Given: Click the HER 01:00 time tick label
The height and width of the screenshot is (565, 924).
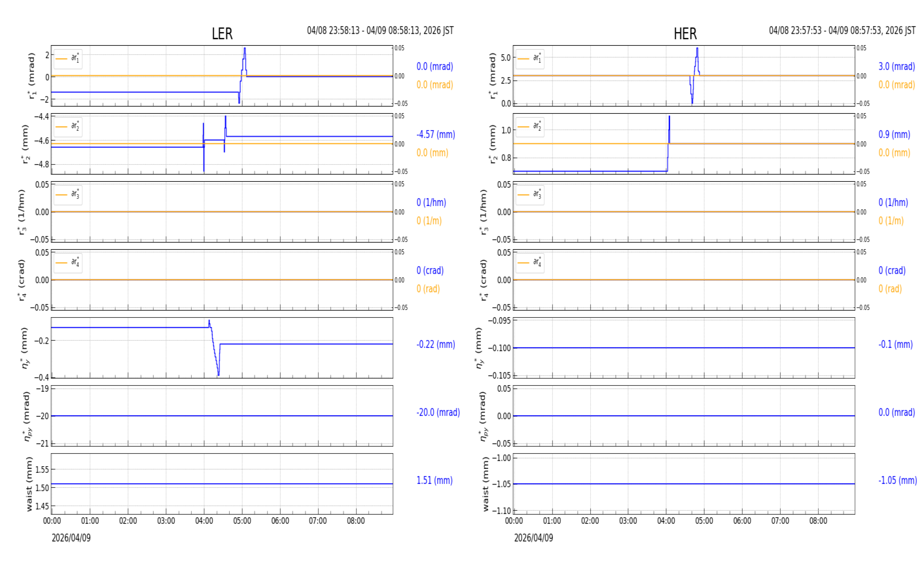Looking at the screenshot, I should [552, 521].
